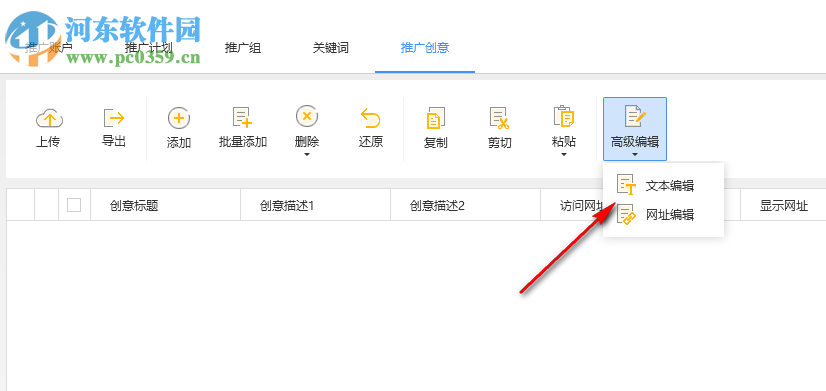This screenshot has width=826, height=391.
Task: Click the Paste (粘贴) clipboard icon
Action: (564, 116)
